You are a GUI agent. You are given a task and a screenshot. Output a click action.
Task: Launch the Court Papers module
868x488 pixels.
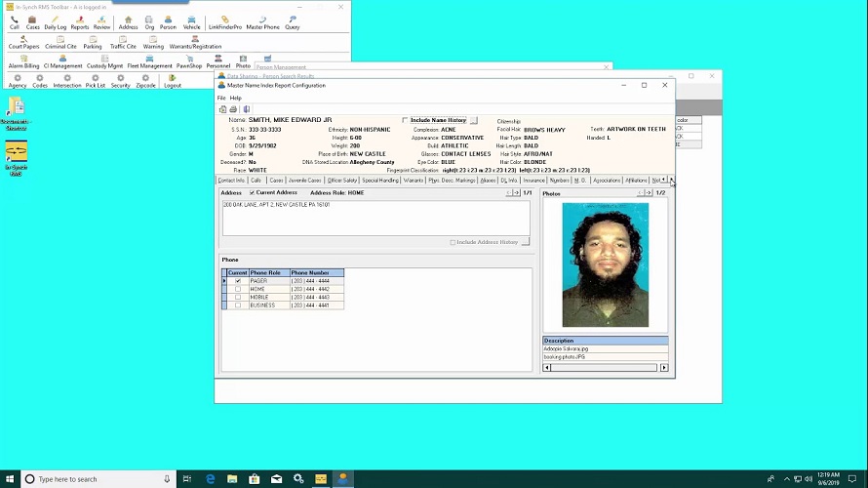pos(23,41)
